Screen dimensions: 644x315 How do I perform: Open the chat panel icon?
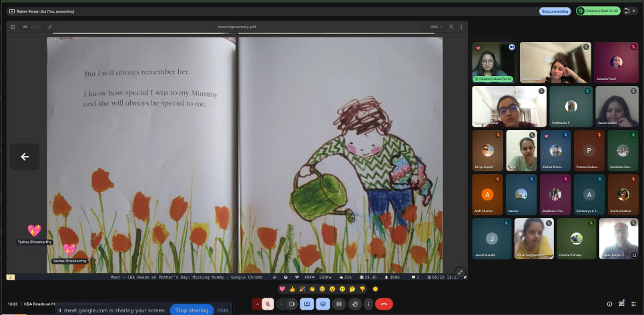[x=621, y=304]
